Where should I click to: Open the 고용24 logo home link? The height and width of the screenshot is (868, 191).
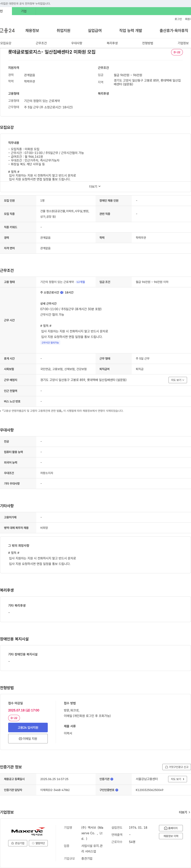(x=7, y=31)
